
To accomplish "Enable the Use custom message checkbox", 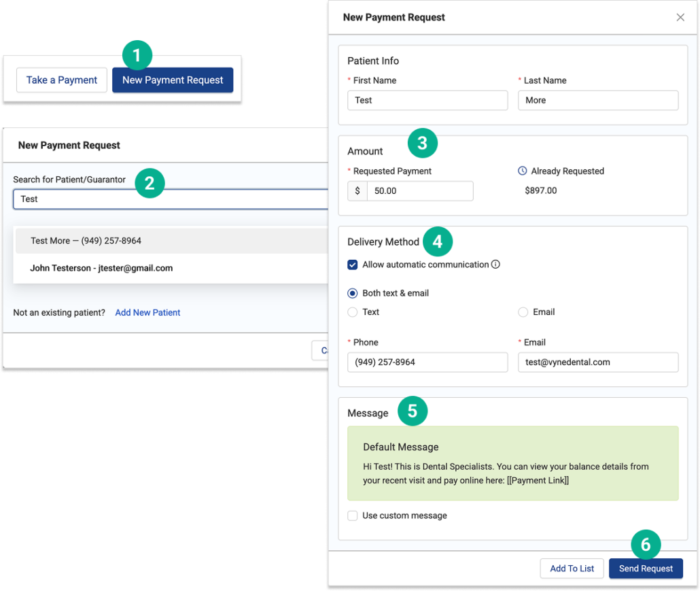I will click(353, 516).
